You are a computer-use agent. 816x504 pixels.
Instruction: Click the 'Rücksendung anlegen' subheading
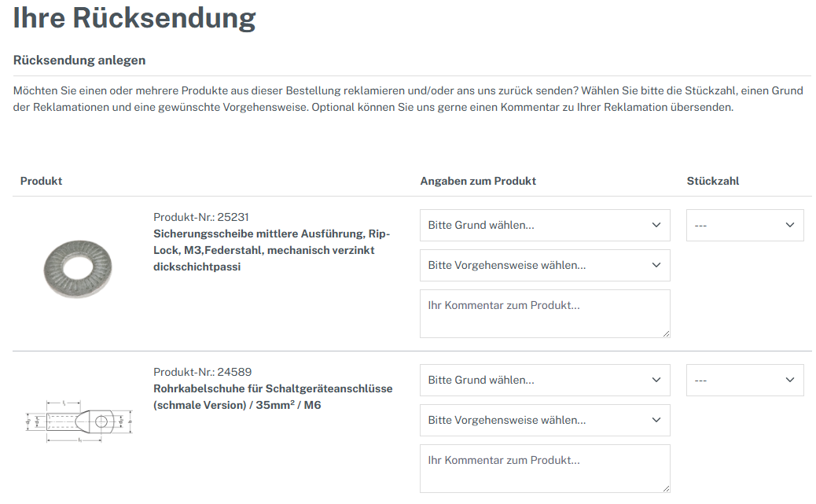pyautogui.click(x=79, y=61)
